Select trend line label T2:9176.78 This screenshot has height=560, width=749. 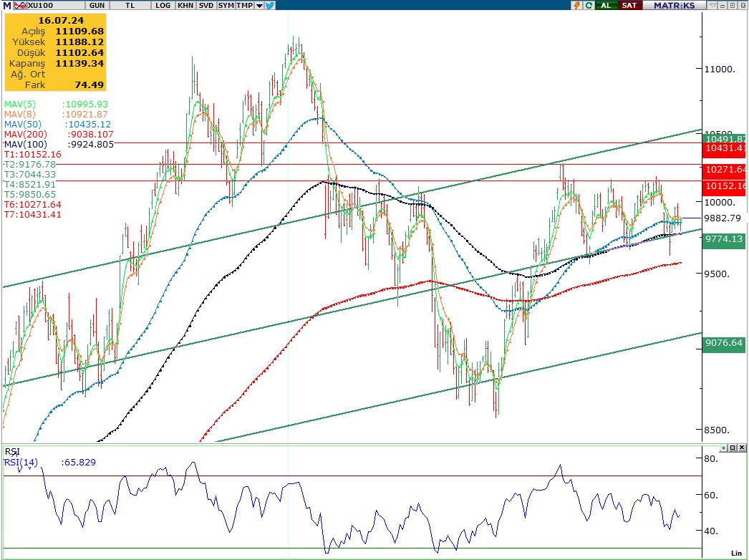click(x=30, y=165)
